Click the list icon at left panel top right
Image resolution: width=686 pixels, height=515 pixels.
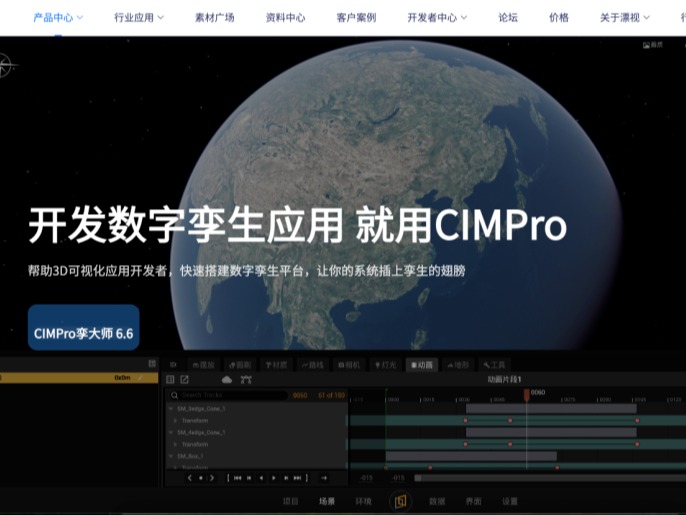[x=152, y=364]
